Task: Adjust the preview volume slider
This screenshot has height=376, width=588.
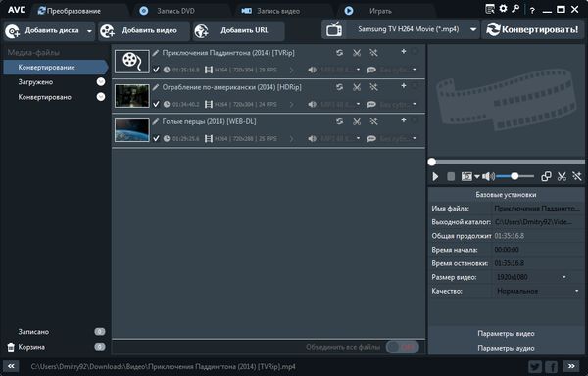Action: 514,176
